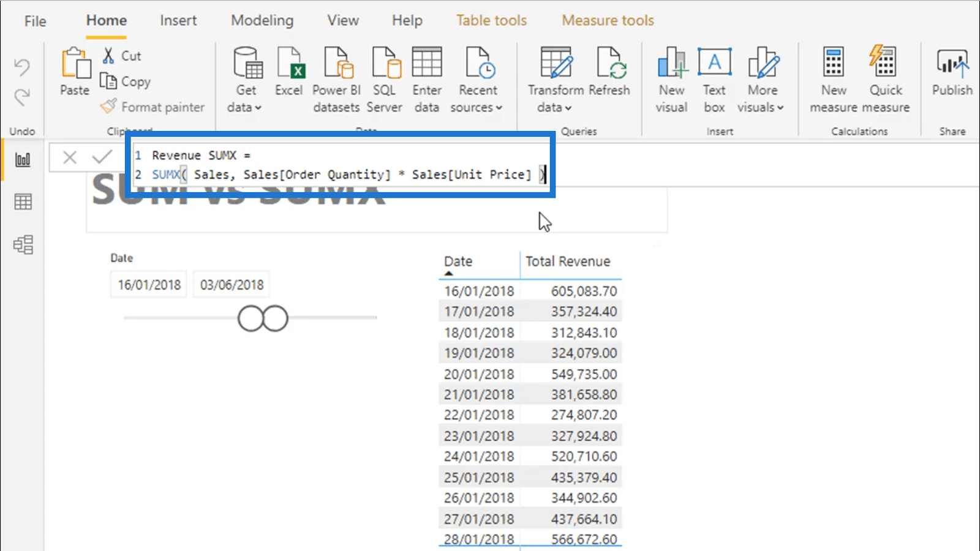This screenshot has width=980, height=551.
Task: Select the Format painter tool
Action: tap(153, 107)
